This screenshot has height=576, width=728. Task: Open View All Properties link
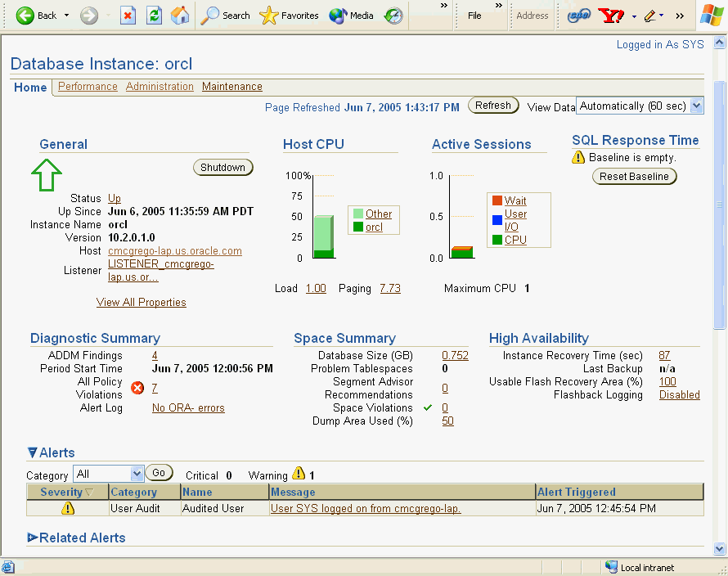[x=141, y=302]
